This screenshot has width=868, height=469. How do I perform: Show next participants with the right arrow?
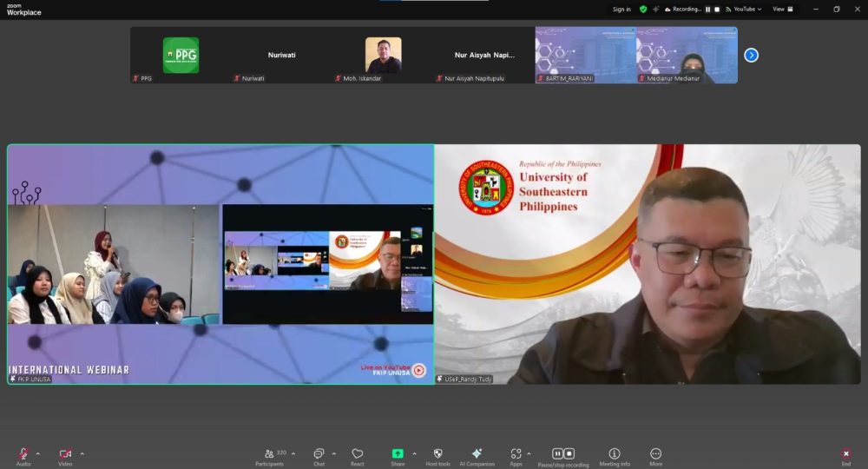click(751, 55)
